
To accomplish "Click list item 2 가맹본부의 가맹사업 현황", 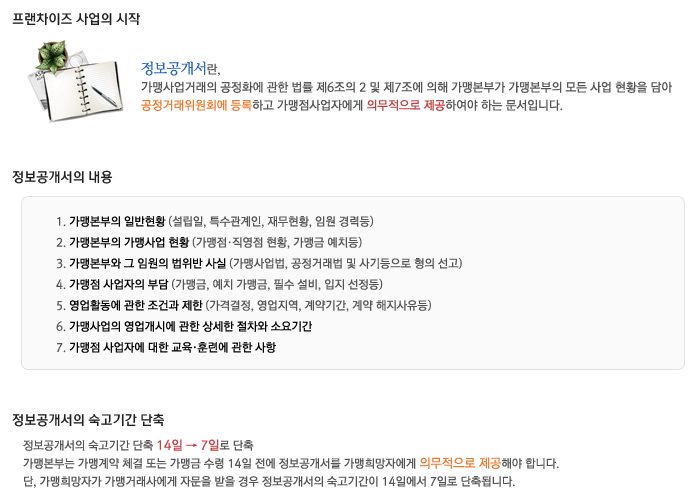I will coord(209,242).
